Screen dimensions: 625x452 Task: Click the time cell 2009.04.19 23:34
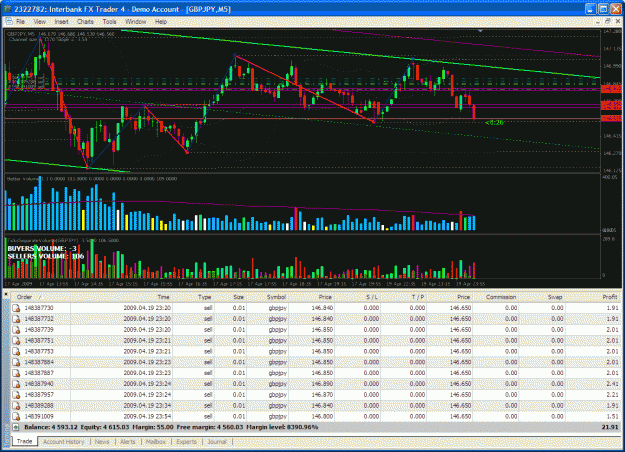point(147,405)
